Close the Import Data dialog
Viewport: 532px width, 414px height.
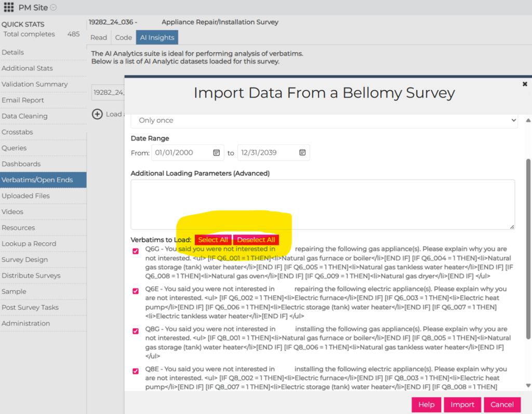coord(525,84)
